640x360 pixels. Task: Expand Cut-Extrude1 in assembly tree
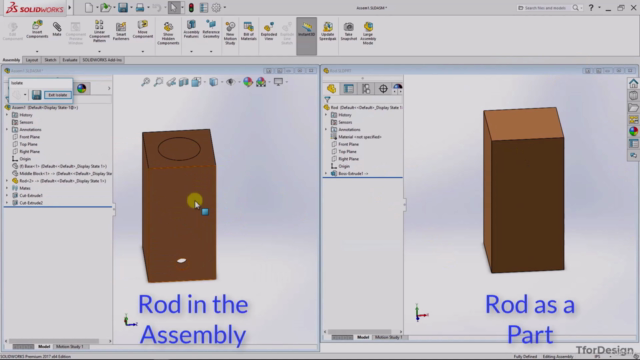coord(7,196)
